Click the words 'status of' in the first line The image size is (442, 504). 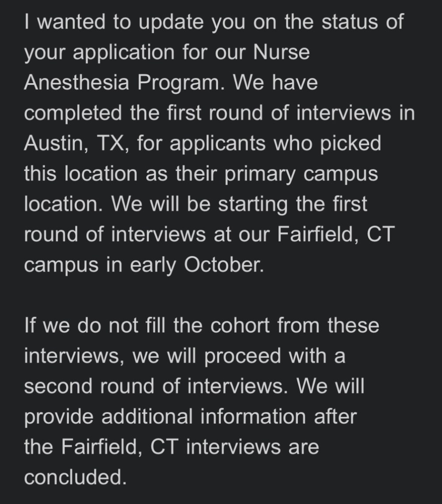coord(362,22)
